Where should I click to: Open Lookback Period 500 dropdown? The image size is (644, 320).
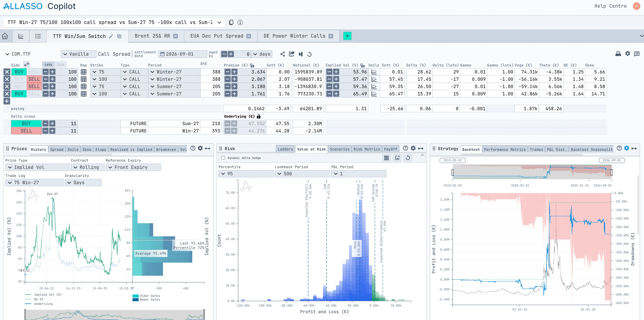(302, 174)
